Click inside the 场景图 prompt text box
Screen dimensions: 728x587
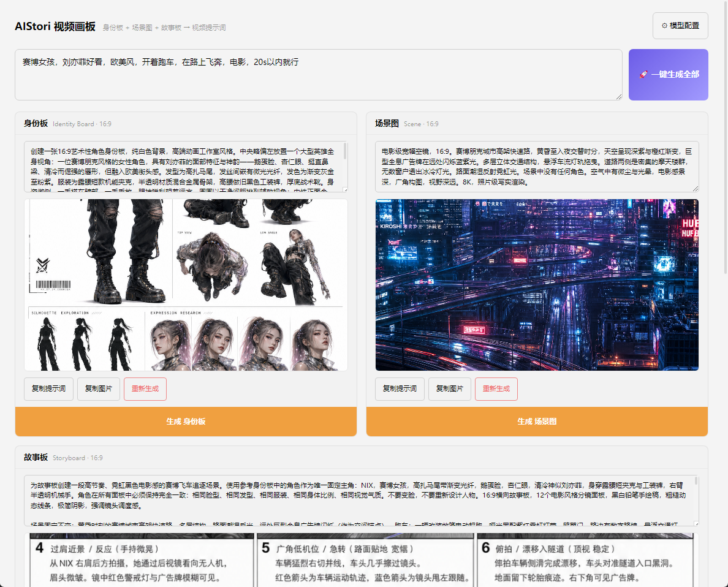click(x=537, y=167)
